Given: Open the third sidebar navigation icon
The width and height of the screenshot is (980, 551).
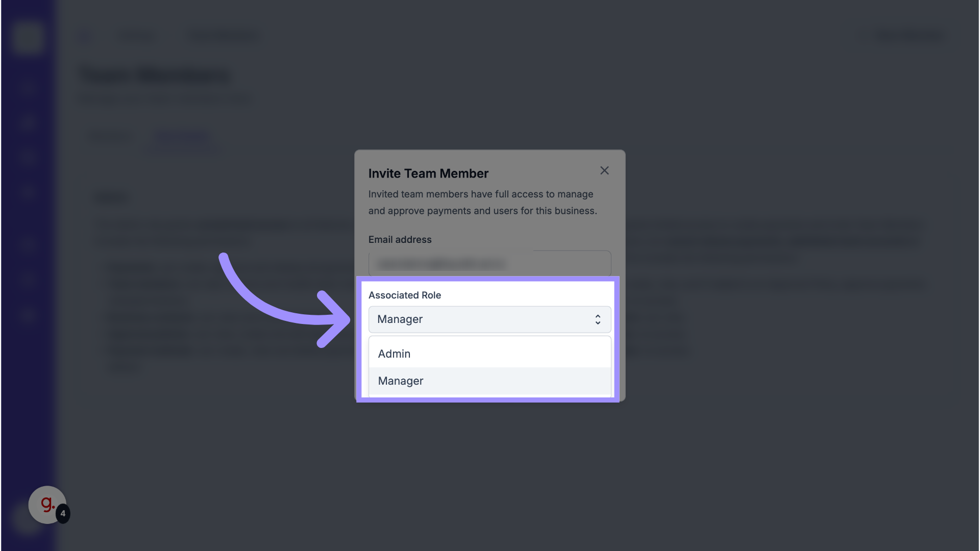Looking at the screenshot, I should 27,157.
